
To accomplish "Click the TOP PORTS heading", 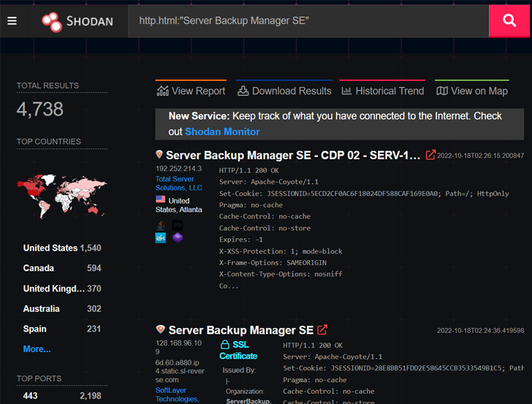I will [39, 378].
